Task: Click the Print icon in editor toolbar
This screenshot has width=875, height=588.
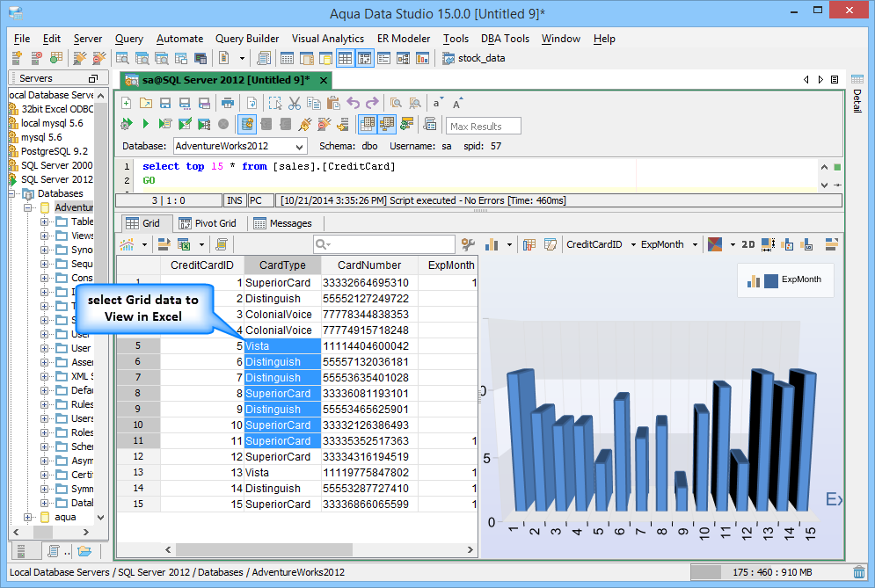Action: pos(229,103)
